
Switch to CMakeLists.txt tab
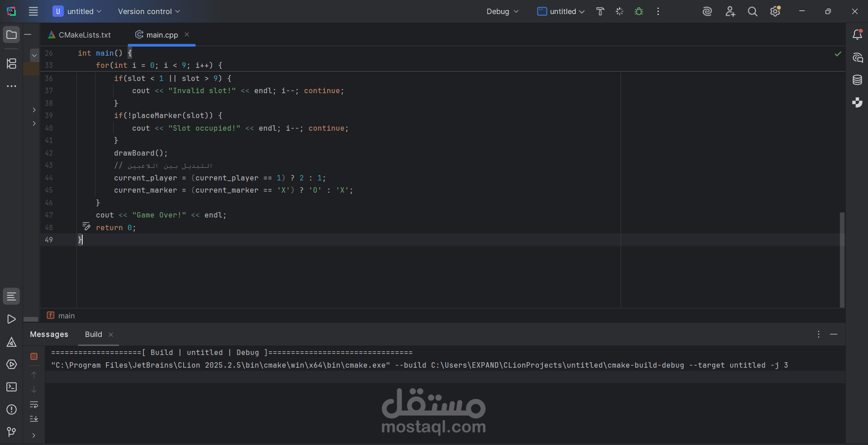click(80, 35)
